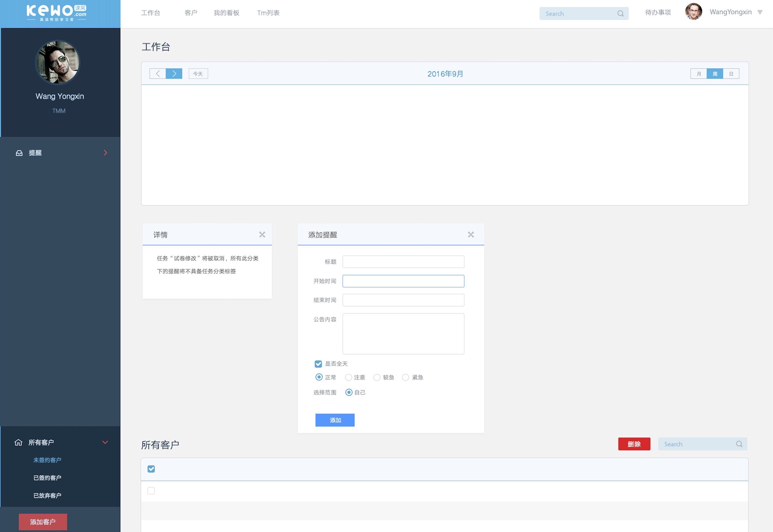Collapse the 所有客户 sidebar section
Image resolution: width=773 pixels, height=532 pixels.
(x=105, y=442)
